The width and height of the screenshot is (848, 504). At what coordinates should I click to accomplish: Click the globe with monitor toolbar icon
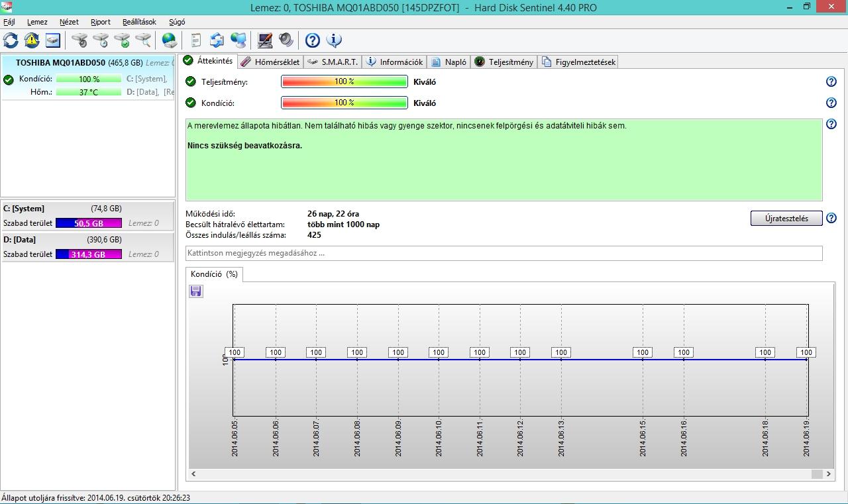coord(238,40)
